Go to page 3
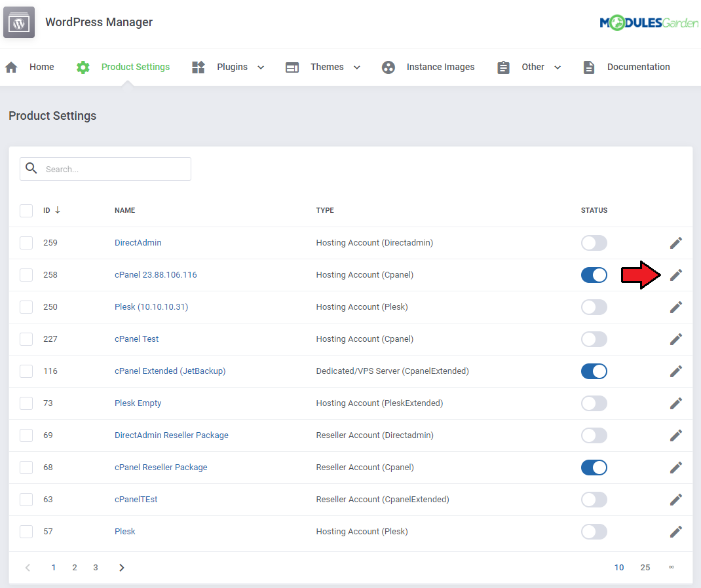 tap(95, 568)
